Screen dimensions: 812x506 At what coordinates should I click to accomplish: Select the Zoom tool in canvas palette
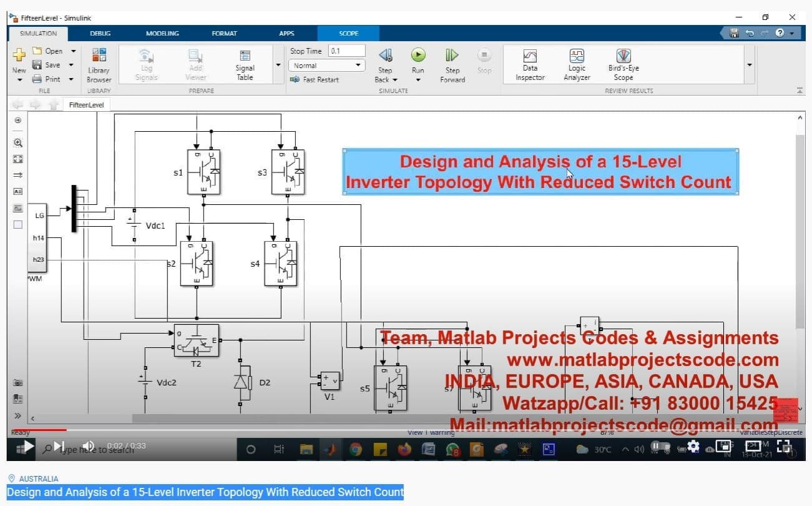18,142
